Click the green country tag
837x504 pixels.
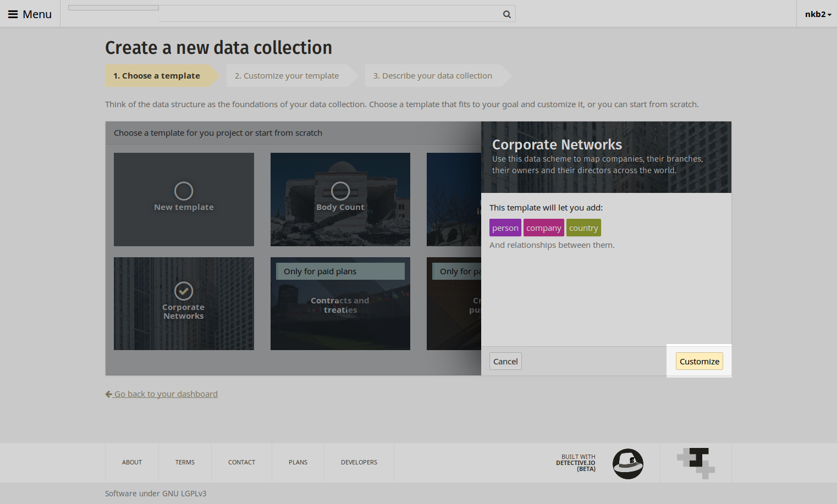[x=583, y=228]
